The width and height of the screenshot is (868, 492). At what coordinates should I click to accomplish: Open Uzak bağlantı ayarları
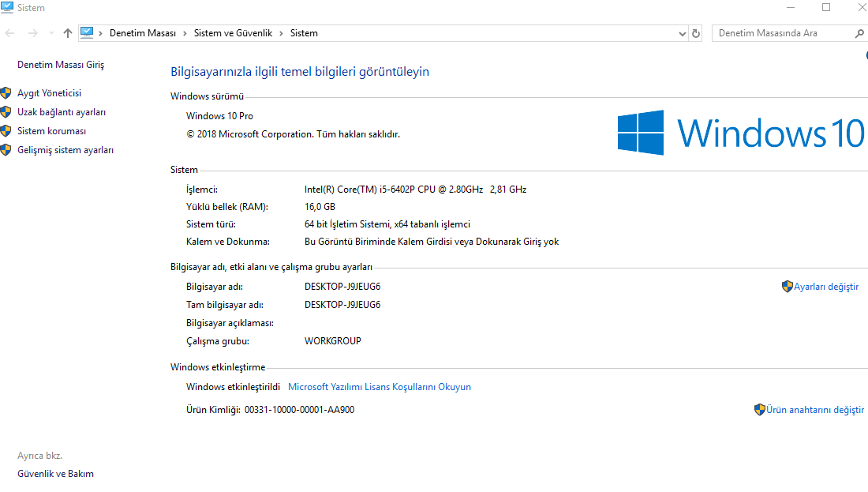(62, 112)
